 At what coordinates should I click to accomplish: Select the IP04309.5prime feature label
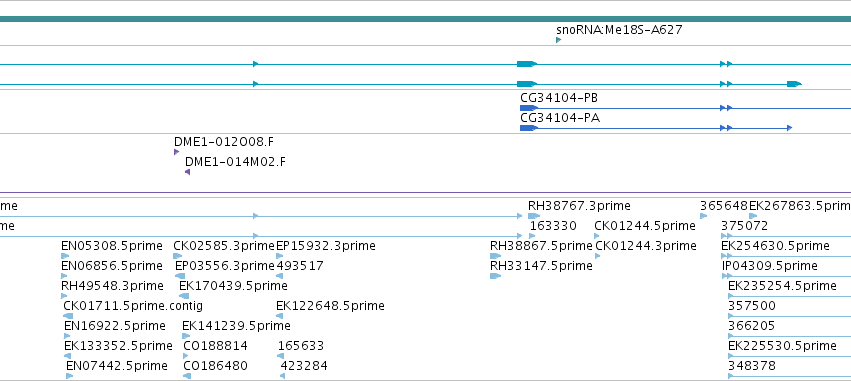pos(769,266)
